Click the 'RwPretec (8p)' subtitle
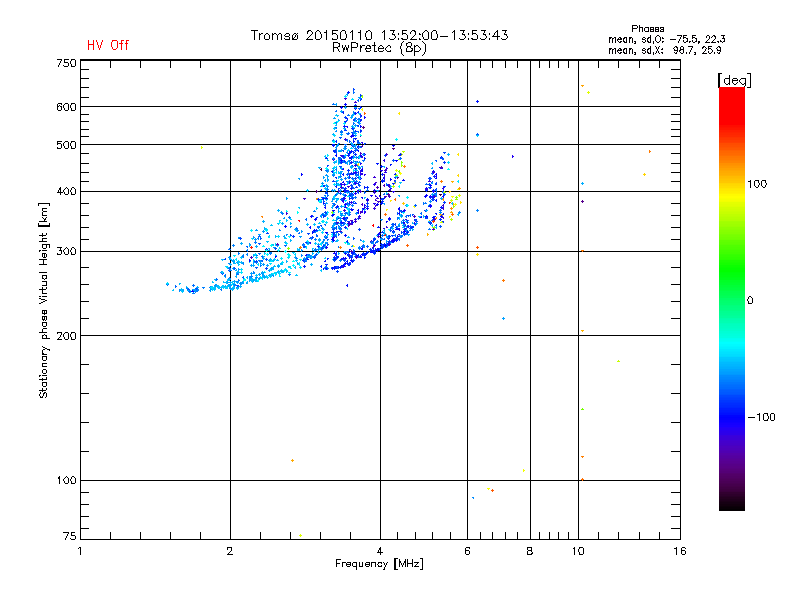Screen dimensions: 800x600 379,48
